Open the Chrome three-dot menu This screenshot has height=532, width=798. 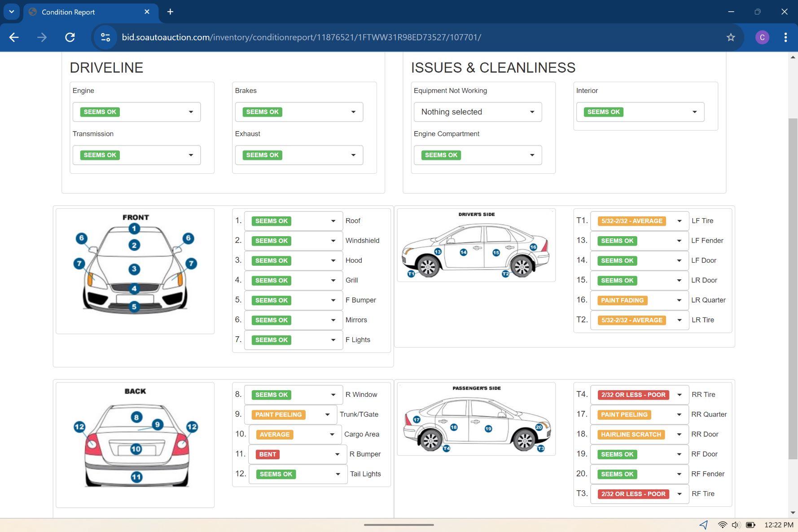(x=785, y=37)
